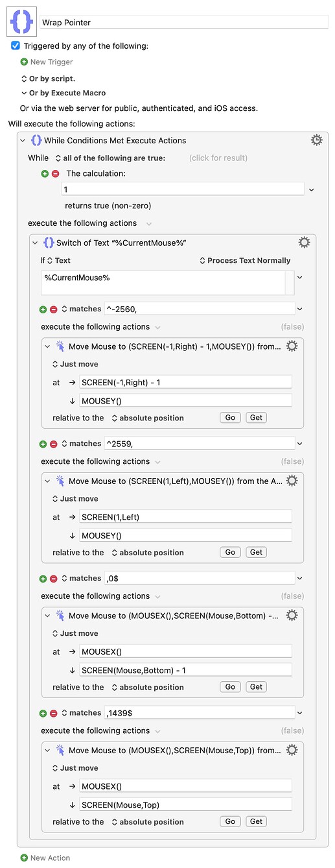Add case after ,0$ with green plus
This screenshot has height=868, width=335.
[x=45, y=579]
